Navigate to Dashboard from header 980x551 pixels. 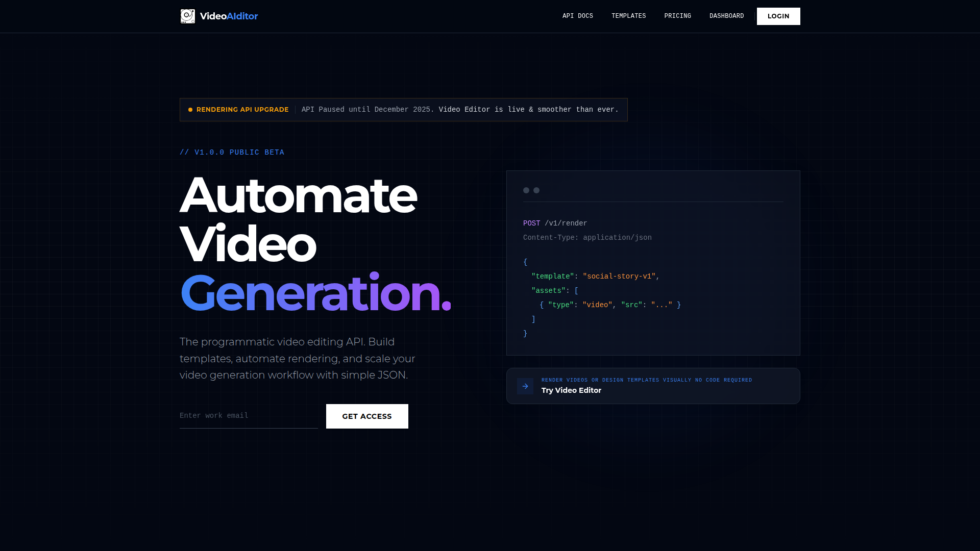[726, 16]
